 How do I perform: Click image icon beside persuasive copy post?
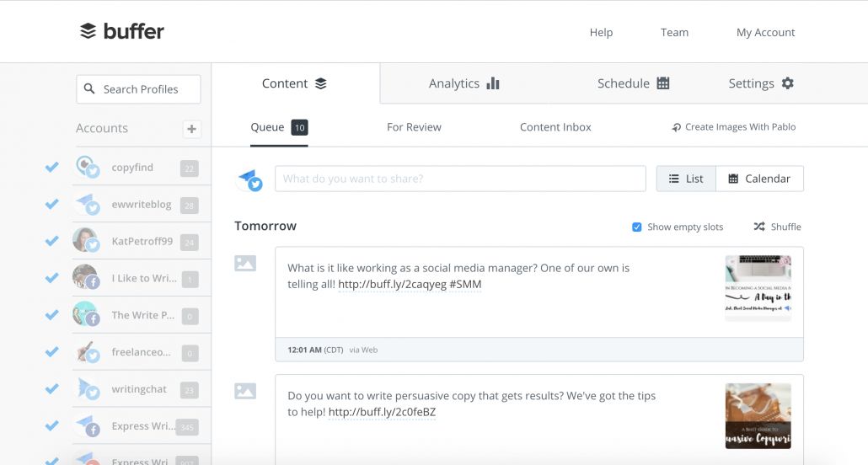click(x=245, y=391)
